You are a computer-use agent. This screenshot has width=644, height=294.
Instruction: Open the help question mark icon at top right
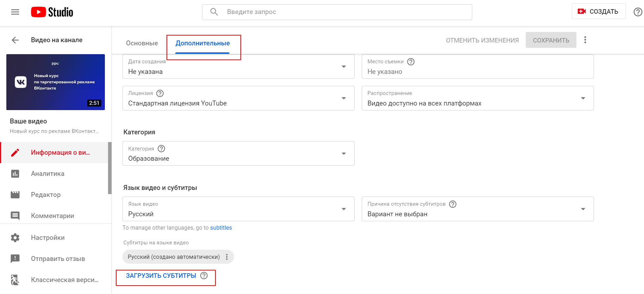[x=638, y=12]
